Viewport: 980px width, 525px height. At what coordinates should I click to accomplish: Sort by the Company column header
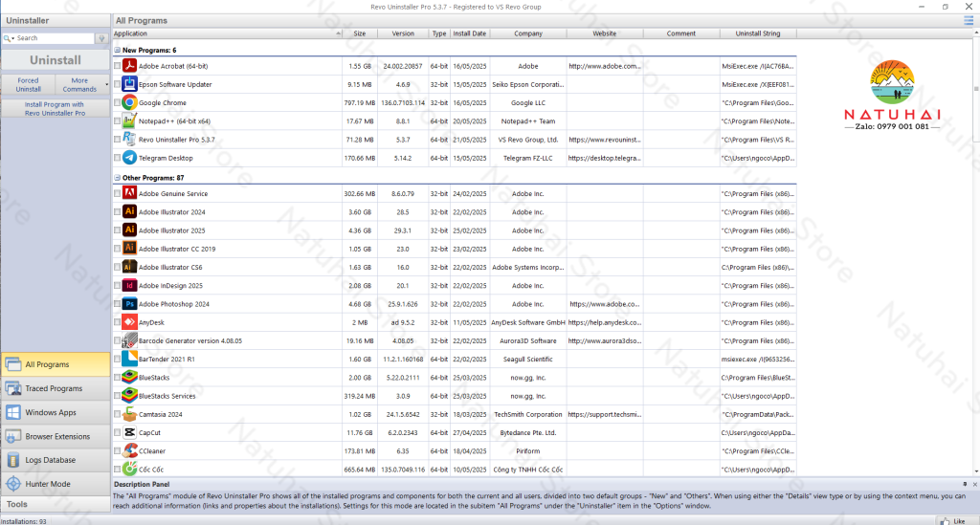[528, 33]
